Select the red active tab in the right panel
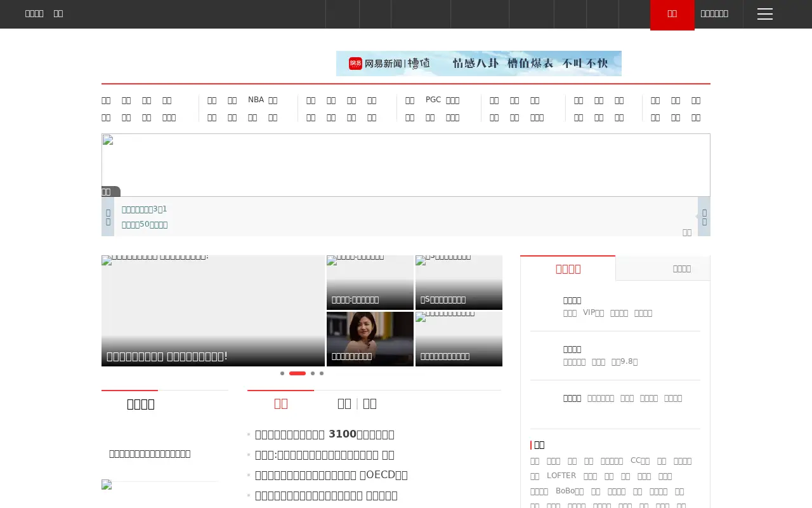This screenshot has height=508, width=812. [568, 269]
